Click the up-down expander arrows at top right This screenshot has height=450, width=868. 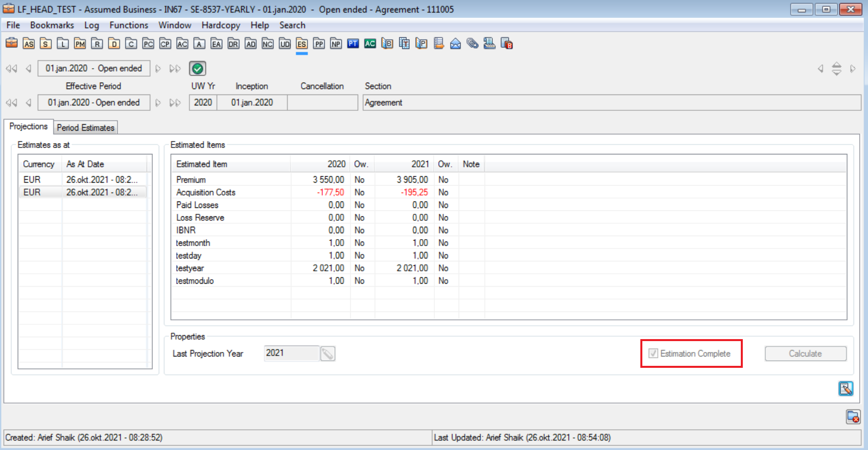(836, 69)
